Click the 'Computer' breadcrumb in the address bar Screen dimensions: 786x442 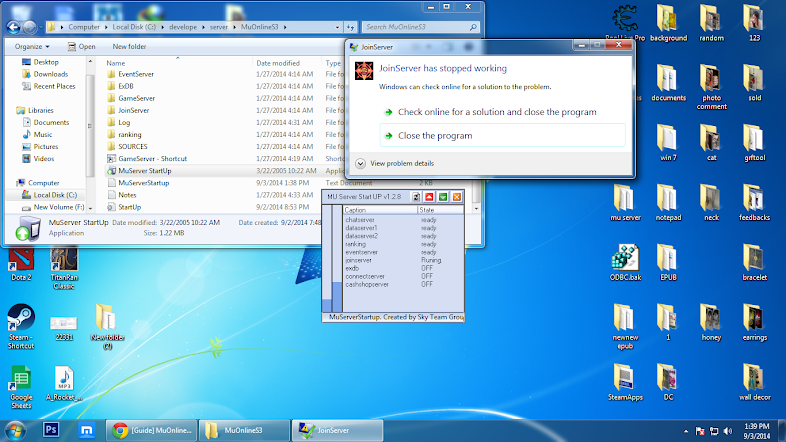(84, 27)
